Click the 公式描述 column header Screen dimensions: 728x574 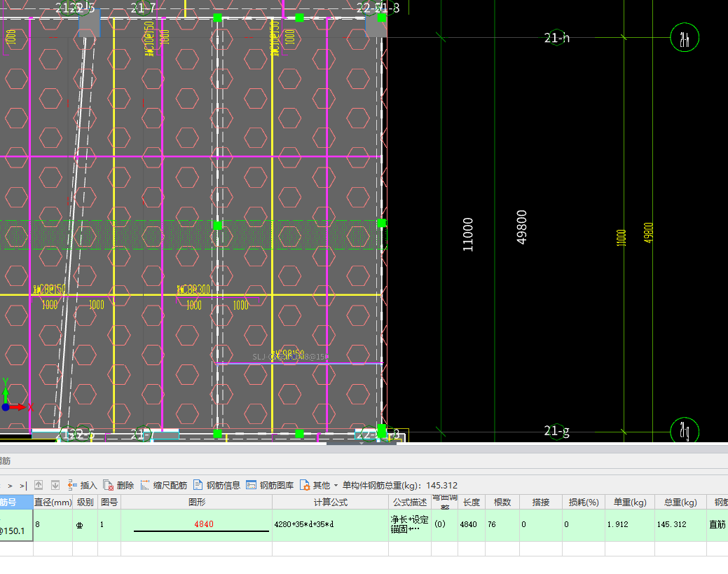point(409,502)
